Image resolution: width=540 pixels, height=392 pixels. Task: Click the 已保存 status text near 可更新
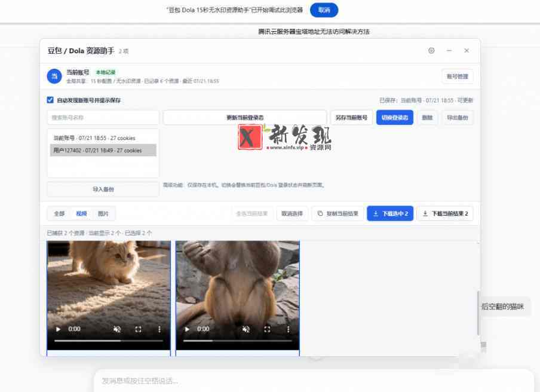click(x=426, y=100)
